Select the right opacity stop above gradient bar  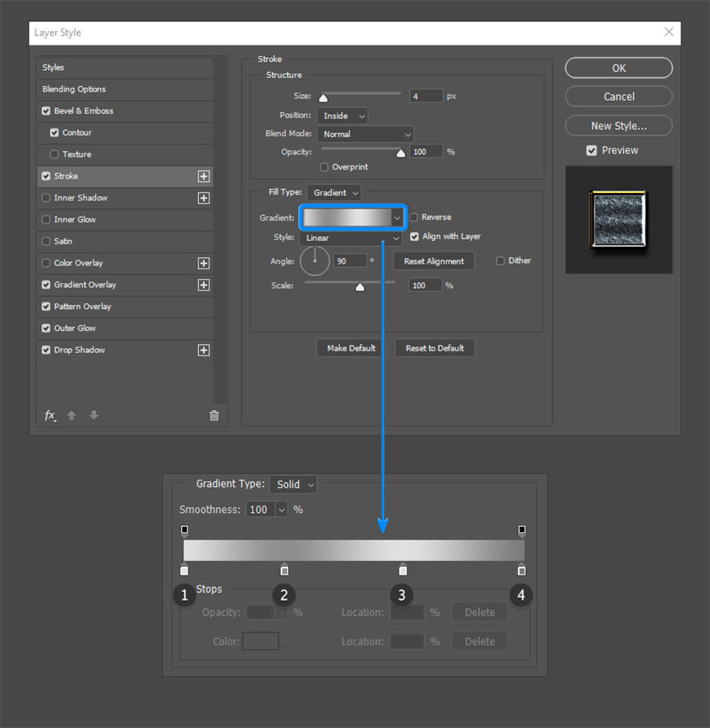[522, 531]
